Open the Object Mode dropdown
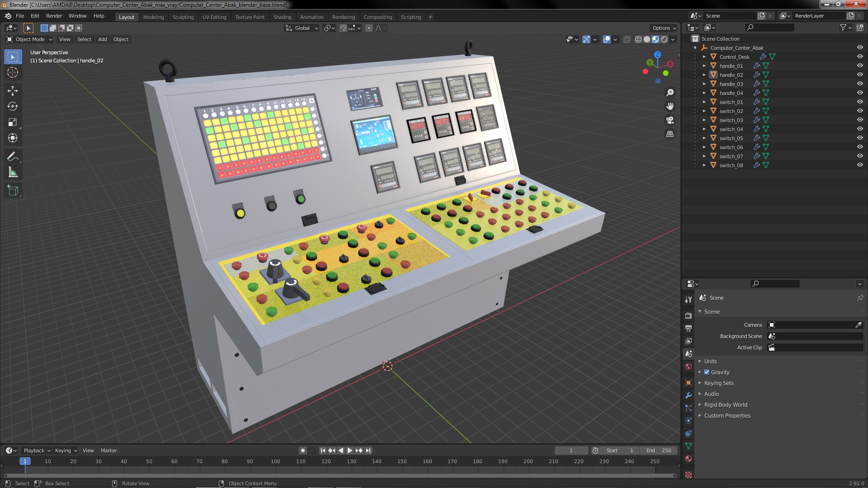868x488 pixels. 29,39
